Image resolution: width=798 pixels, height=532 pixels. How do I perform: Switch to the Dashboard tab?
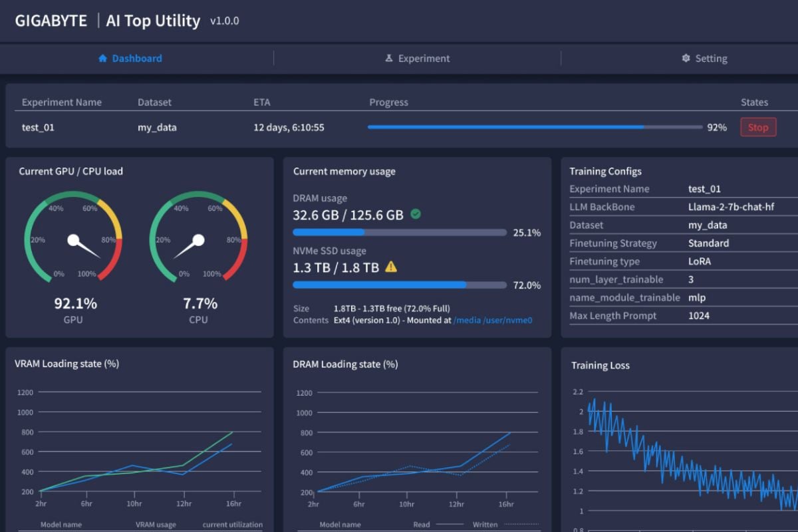pos(129,58)
